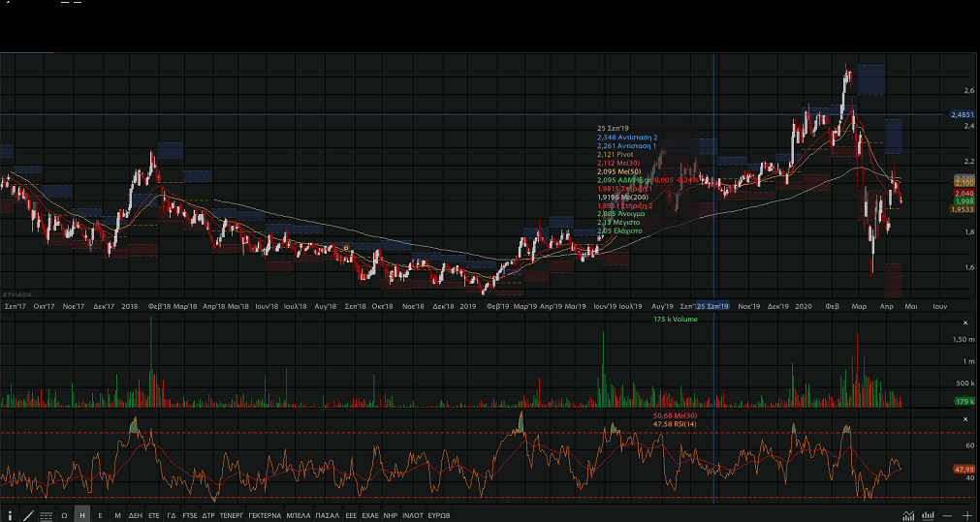The height and width of the screenshot is (522, 980).
Task: Close the Volume indicator panel
Action: click(x=964, y=322)
